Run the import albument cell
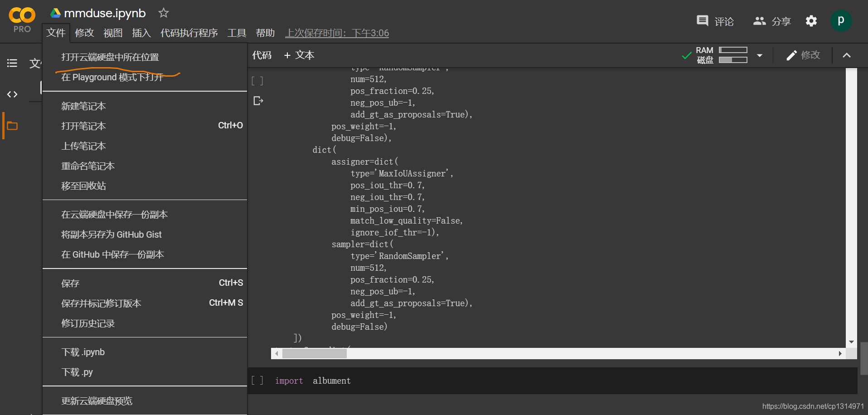Viewport: 868px width, 415px height. click(257, 380)
